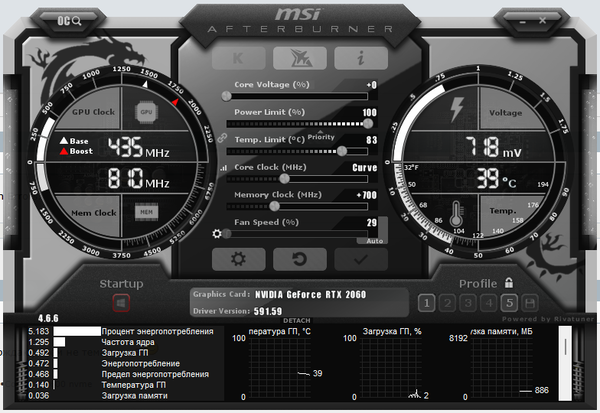The width and height of the screenshot is (600, 413).
Task: Toggle the Startup Windows icon
Action: [x=121, y=303]
